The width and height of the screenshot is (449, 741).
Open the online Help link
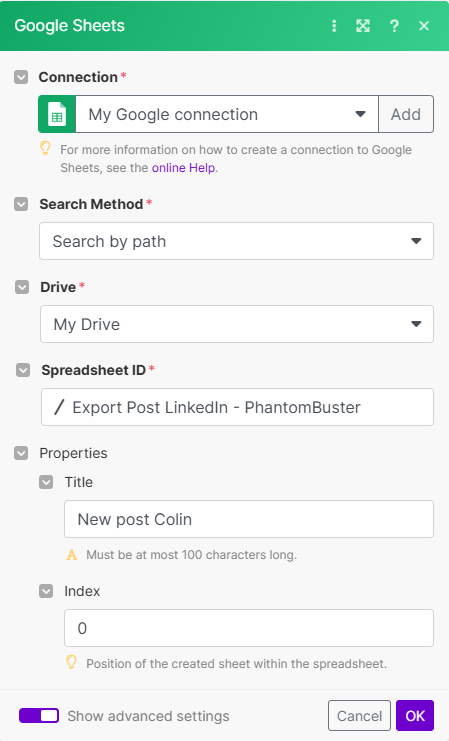(x=184, y=168)
